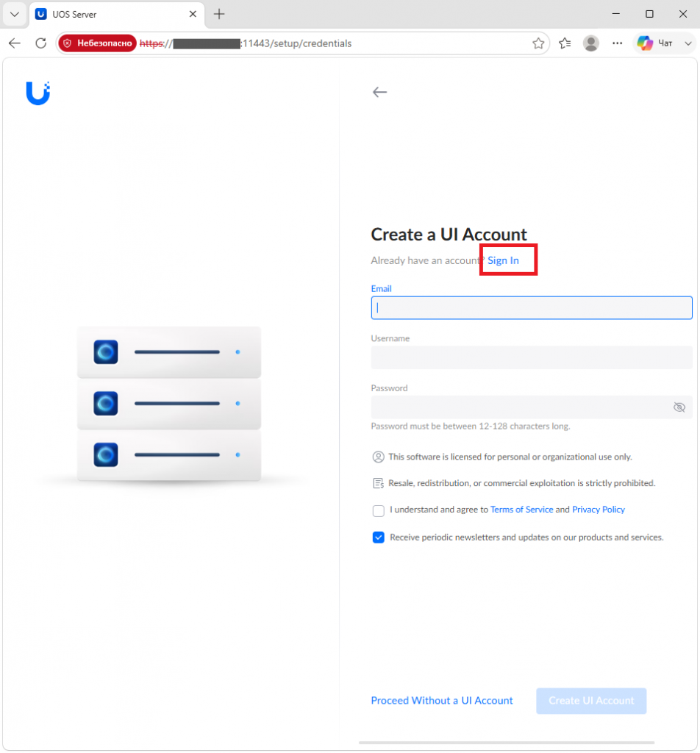Toggle password visibility eye icon

pos(679,407)
